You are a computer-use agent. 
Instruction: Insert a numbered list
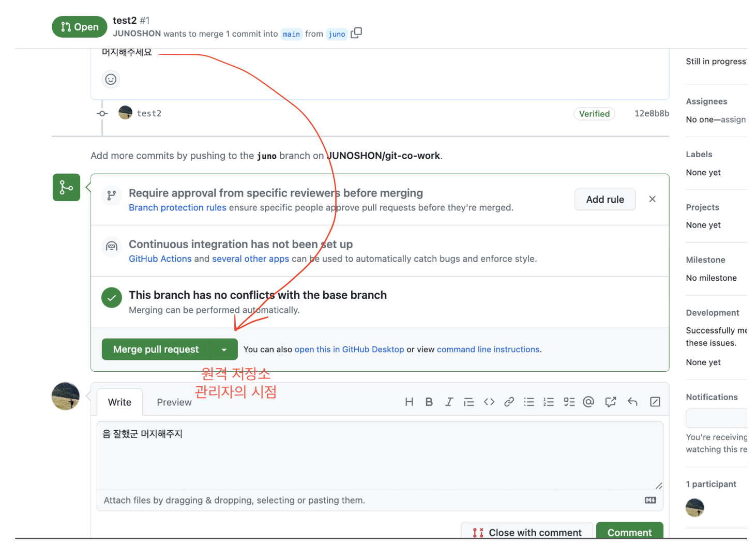[x=549, y=402]
